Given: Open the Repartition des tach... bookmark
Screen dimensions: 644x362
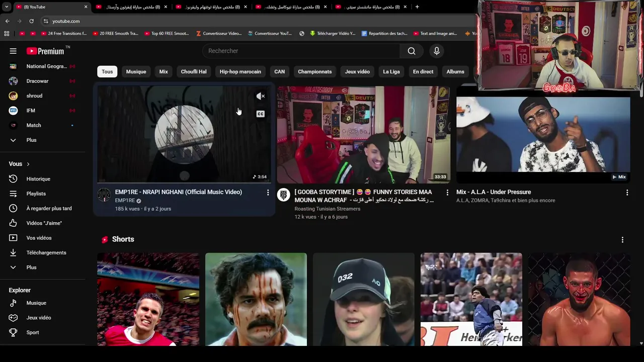Looking at the screenshot, I should [x=384, y=34].
